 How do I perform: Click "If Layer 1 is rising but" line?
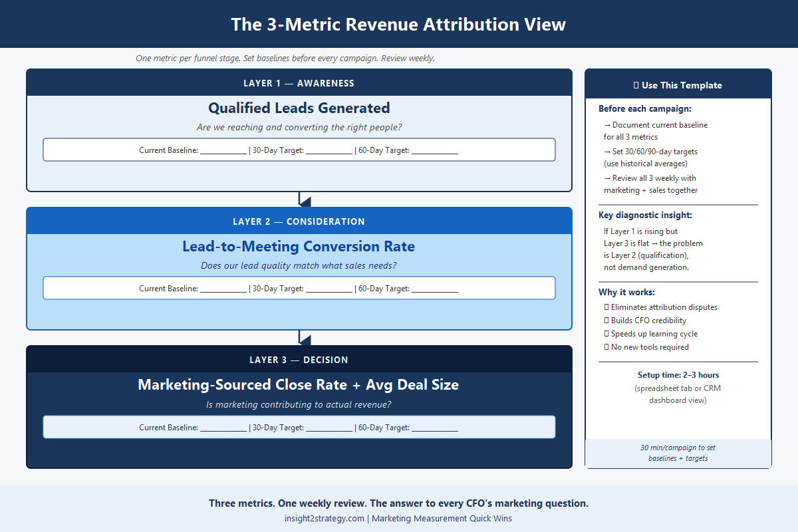point(640,231)
